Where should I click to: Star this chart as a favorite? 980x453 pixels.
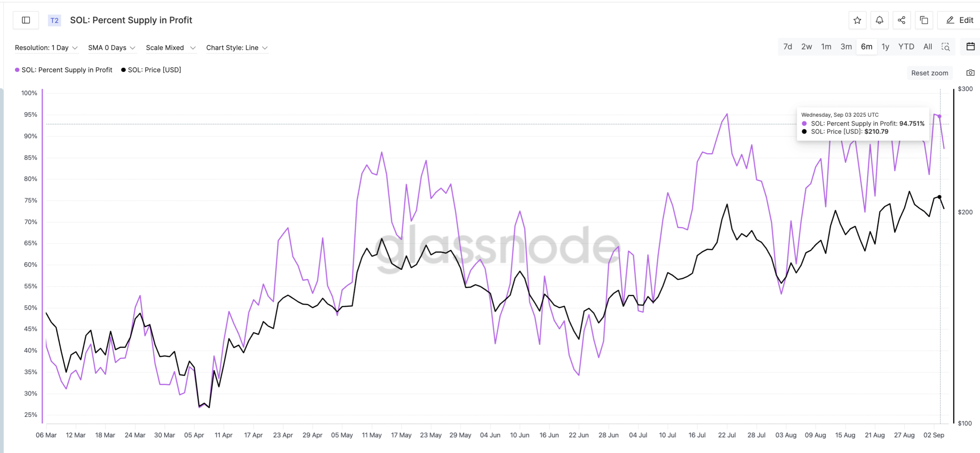pyautogui.click(x=857, y=20)
